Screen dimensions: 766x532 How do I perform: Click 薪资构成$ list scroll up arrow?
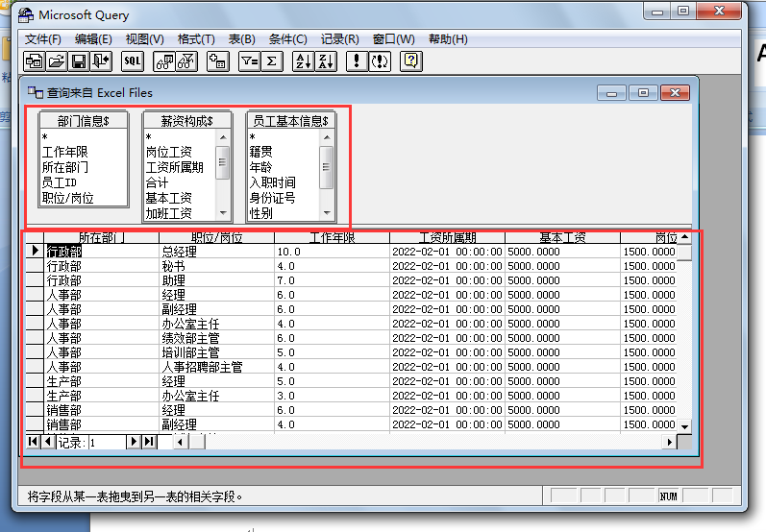pyautogui.click(x=223, y=137)
